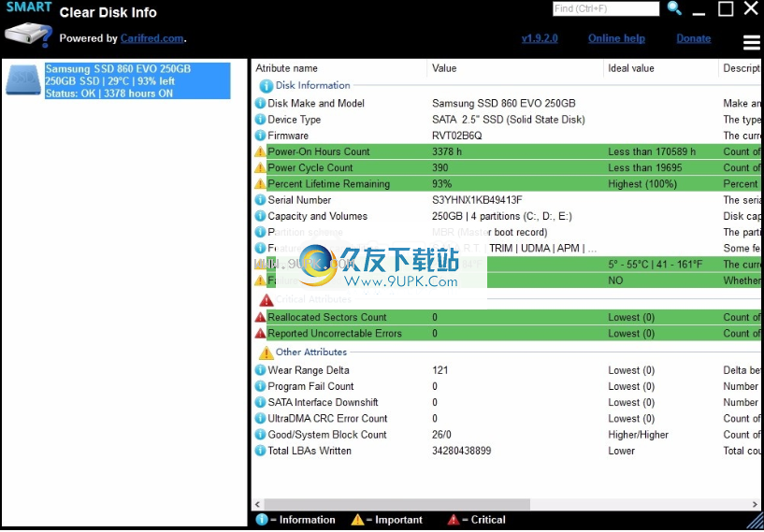764x532 pixels.
Task: Click the search magnifier icon
Action: point(674,8)
